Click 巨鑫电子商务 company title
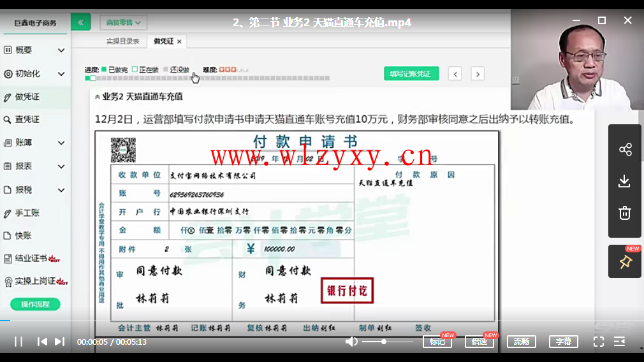The image size is (644, 362). click(x=35, y=23)
